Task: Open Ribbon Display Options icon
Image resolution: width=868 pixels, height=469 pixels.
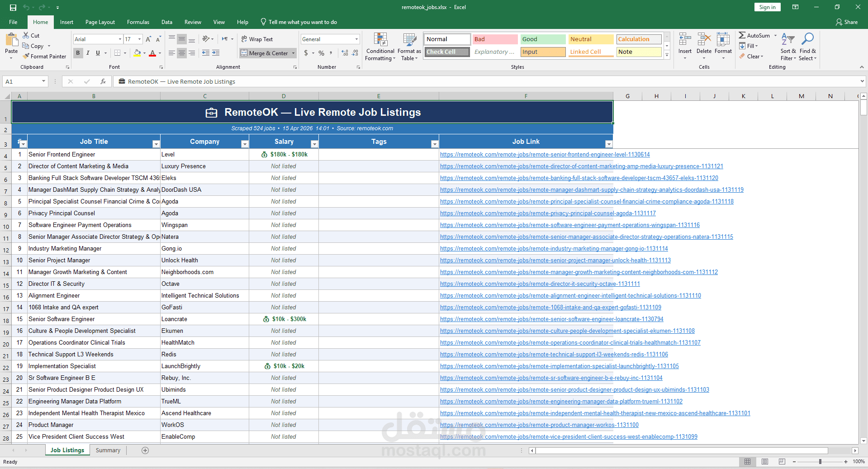Action: point(795,7)
